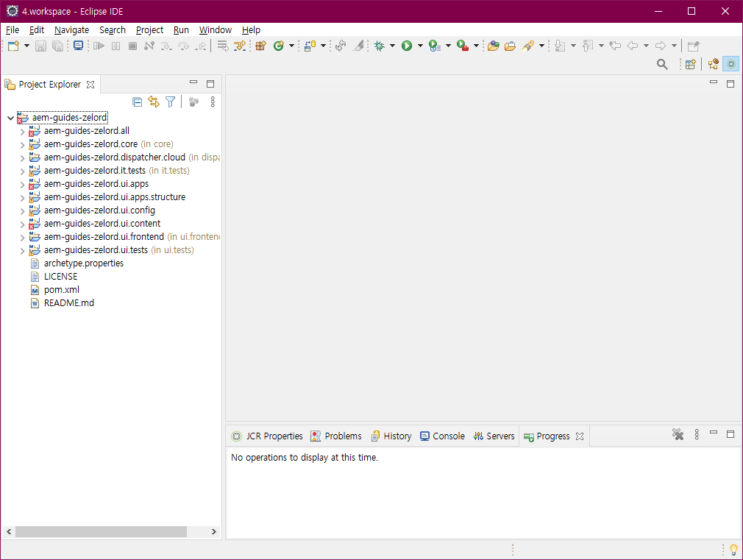
Task: Click the Previous Annotation icon
Action: [588, 46]
